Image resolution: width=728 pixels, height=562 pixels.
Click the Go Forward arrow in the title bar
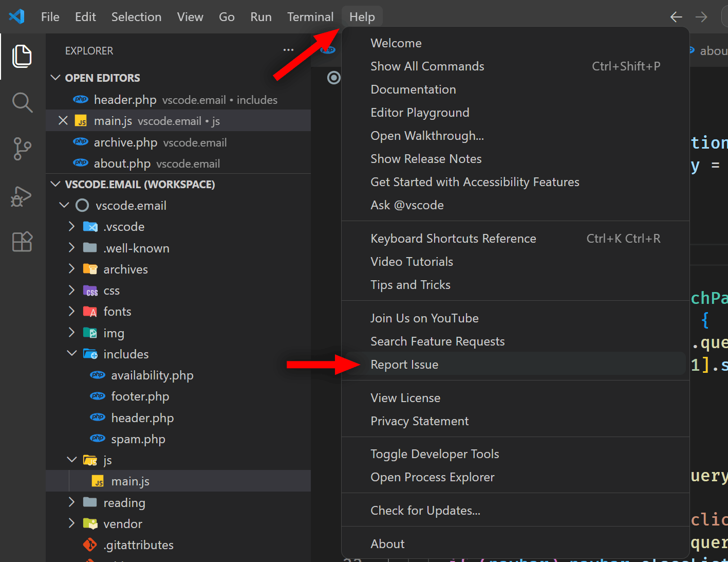click(701, 16)
